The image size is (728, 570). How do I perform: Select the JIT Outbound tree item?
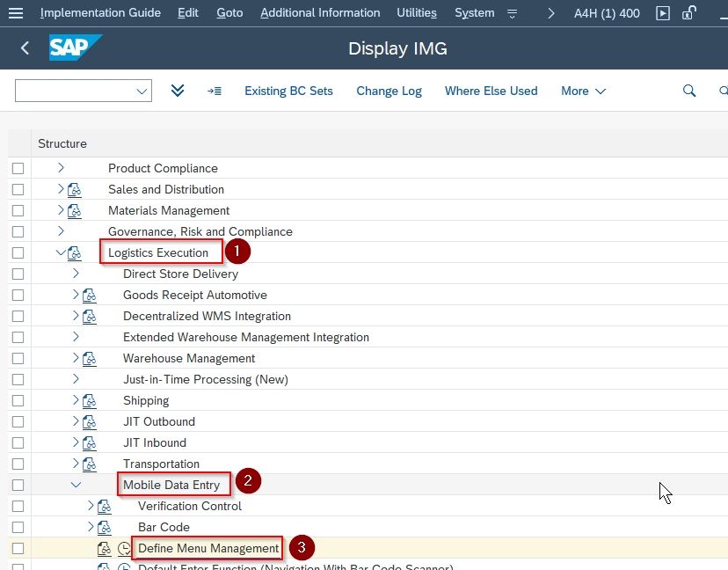coord(159,422)
